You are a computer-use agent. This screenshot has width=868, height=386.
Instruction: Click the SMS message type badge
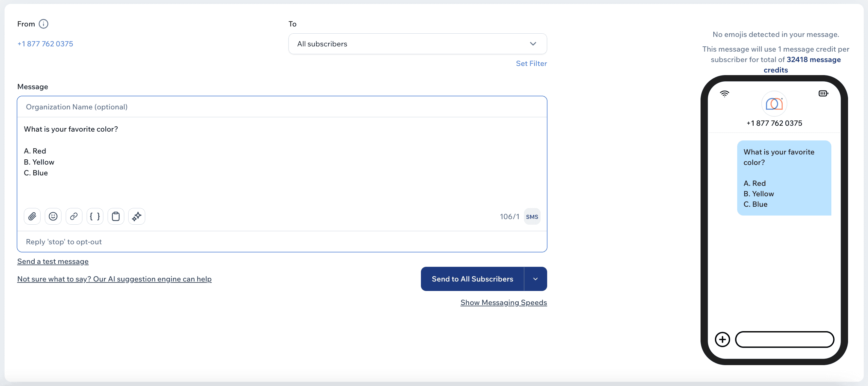(x=532, y=217)
